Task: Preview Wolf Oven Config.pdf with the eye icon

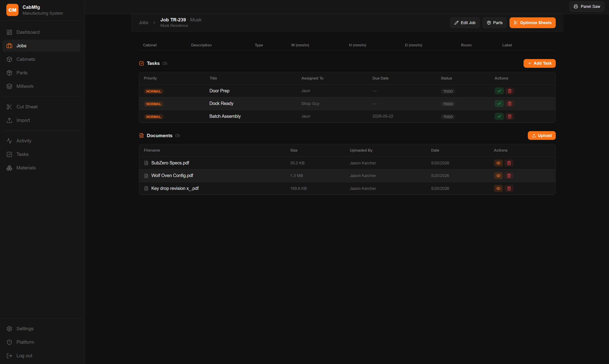Action: click(498, 176)
